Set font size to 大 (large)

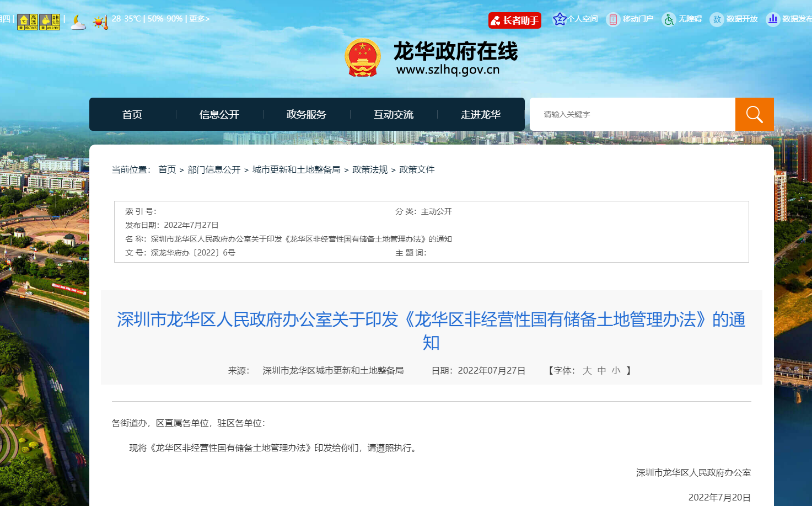pyautogui.click(x=587, y=371)
